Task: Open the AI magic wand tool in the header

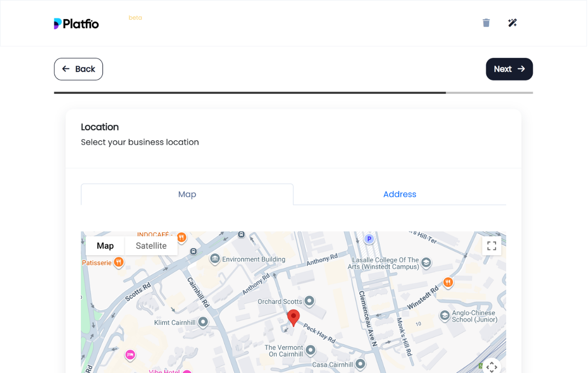Action: pos(512,22)
